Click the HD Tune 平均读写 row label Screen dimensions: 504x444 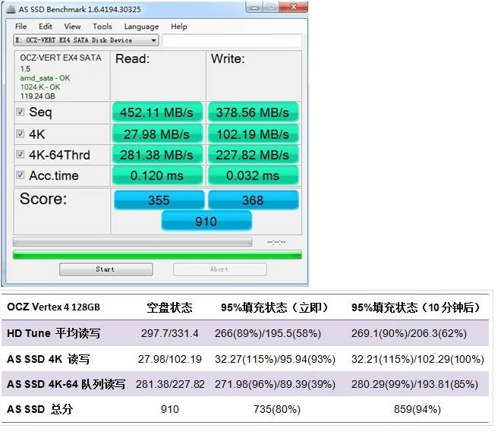point(53,333)
